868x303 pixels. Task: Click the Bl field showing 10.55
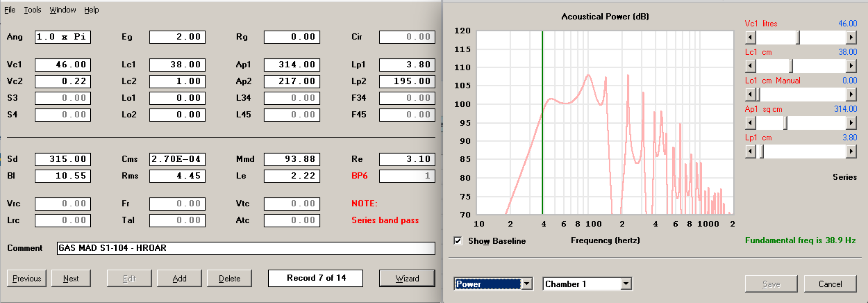coord(63,176)
